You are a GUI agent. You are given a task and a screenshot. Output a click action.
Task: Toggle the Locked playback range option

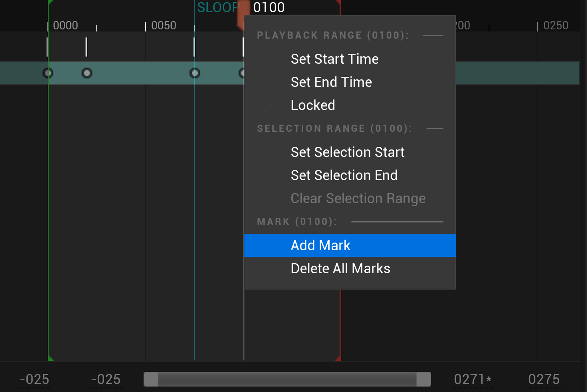coord(313,105)
